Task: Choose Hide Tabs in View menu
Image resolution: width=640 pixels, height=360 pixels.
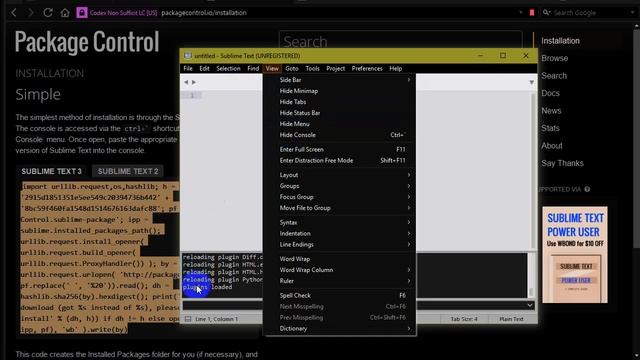Action: (x=340, y=102)
